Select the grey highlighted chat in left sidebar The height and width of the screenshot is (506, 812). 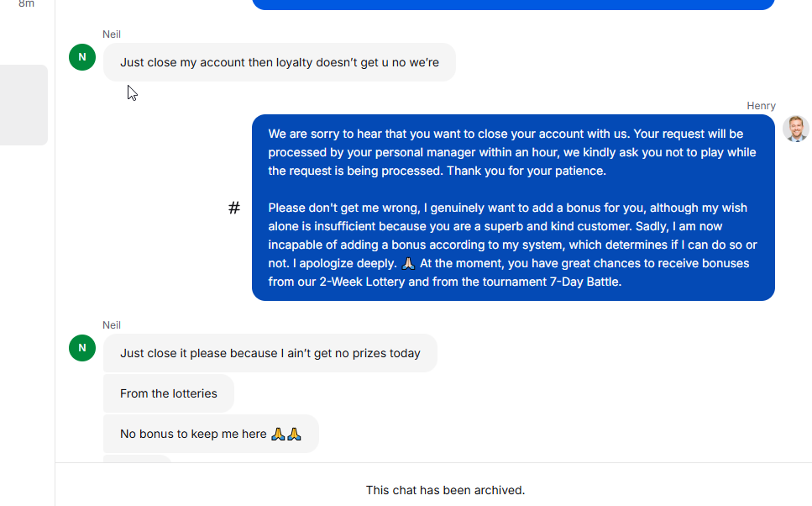click(x=24, y=105)
